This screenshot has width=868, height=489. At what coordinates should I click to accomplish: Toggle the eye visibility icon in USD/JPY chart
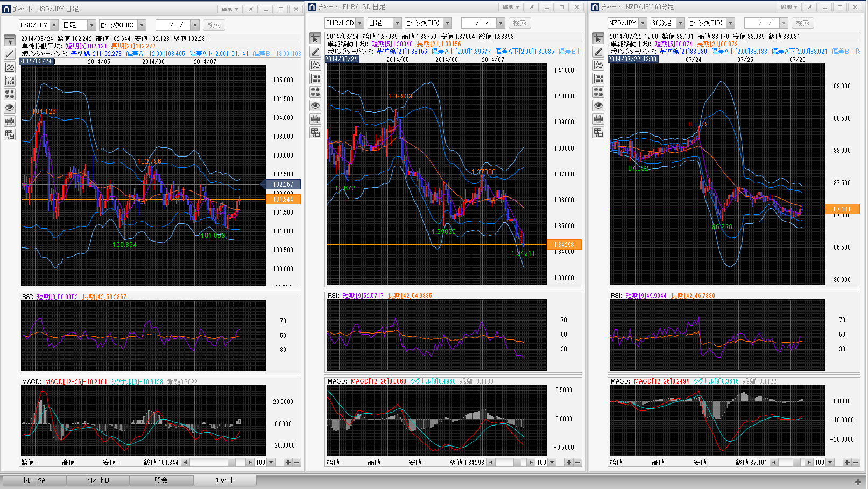(x=10, y=108)
